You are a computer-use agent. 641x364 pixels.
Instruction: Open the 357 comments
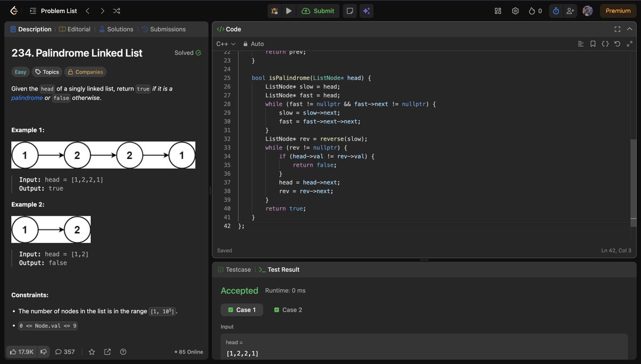[65, 352]
